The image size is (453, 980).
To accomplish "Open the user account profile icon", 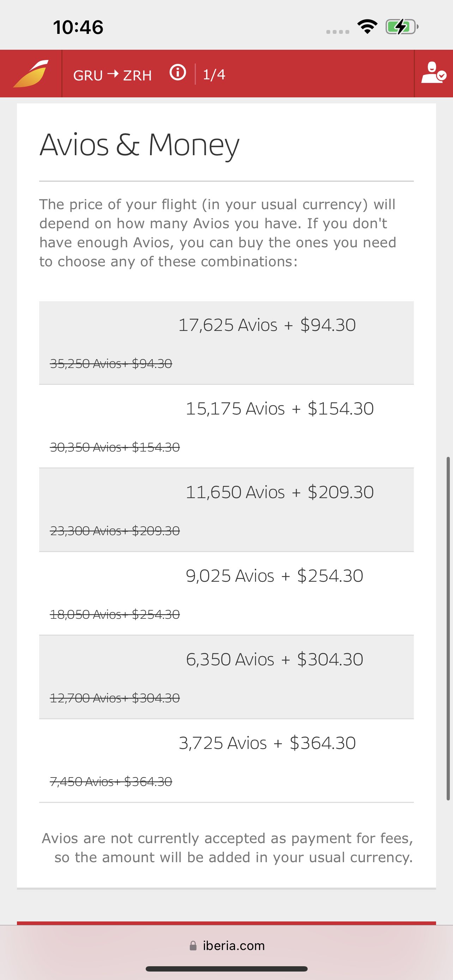I will click(x=434, y=73).
